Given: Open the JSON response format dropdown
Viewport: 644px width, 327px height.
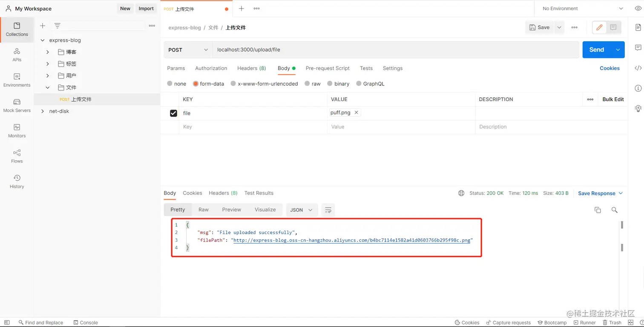Looking at the screenshot, I should (302, 210).
